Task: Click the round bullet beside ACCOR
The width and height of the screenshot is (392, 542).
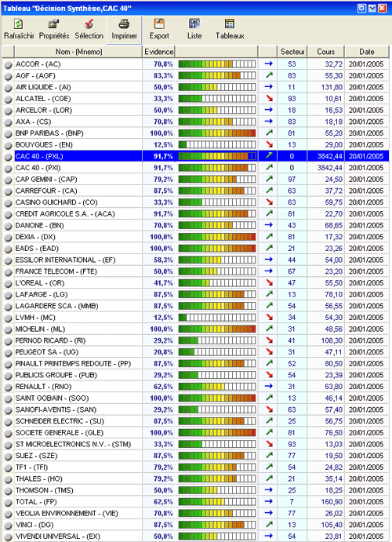Action: (x=8, y=64)
